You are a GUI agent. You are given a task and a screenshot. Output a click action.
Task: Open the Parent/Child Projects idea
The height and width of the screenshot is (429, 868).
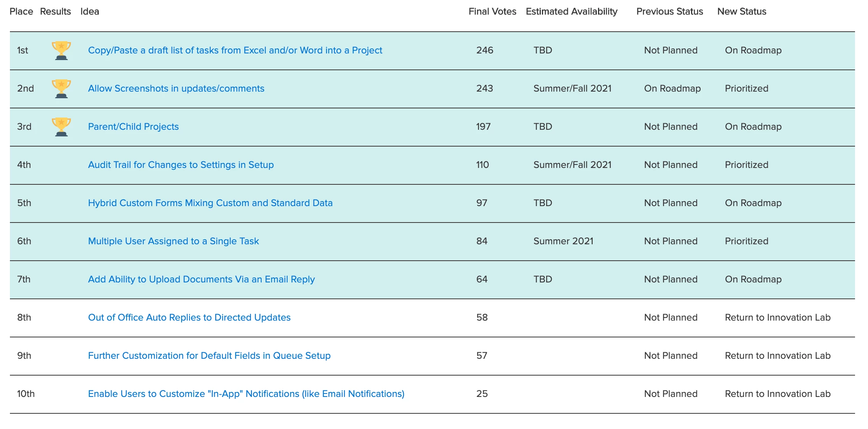pyautogui.click(x=133, y=127)
